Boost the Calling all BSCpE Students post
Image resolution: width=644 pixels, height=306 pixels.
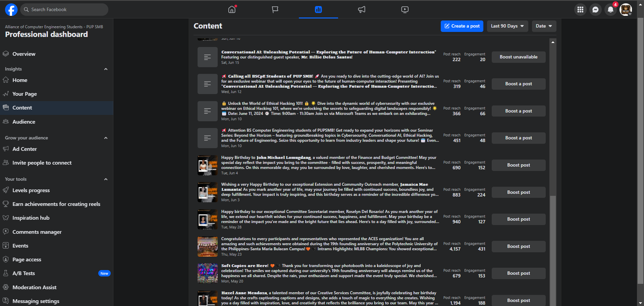[x=519, y=84]
